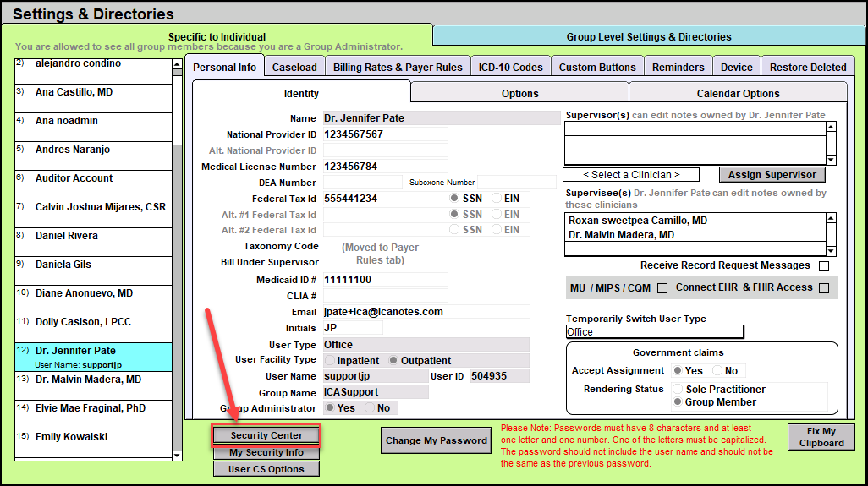868x486 pixels.
Task: Click Fix My Clipboard button
Action: click(x=821, y=436)
